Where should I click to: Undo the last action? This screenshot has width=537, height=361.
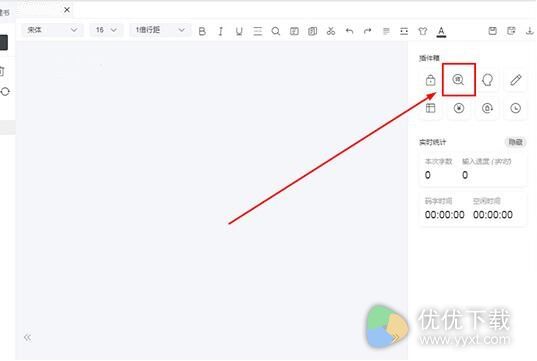349,32
